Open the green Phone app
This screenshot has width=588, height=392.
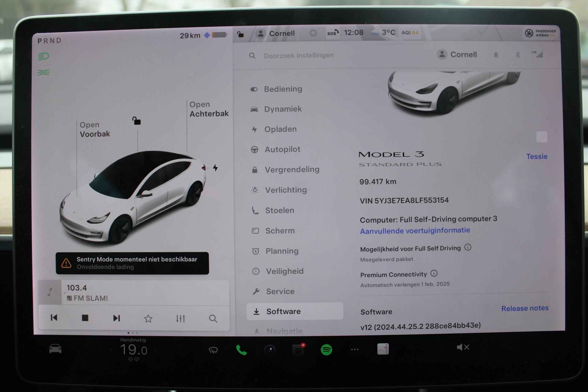coord(241,350)
